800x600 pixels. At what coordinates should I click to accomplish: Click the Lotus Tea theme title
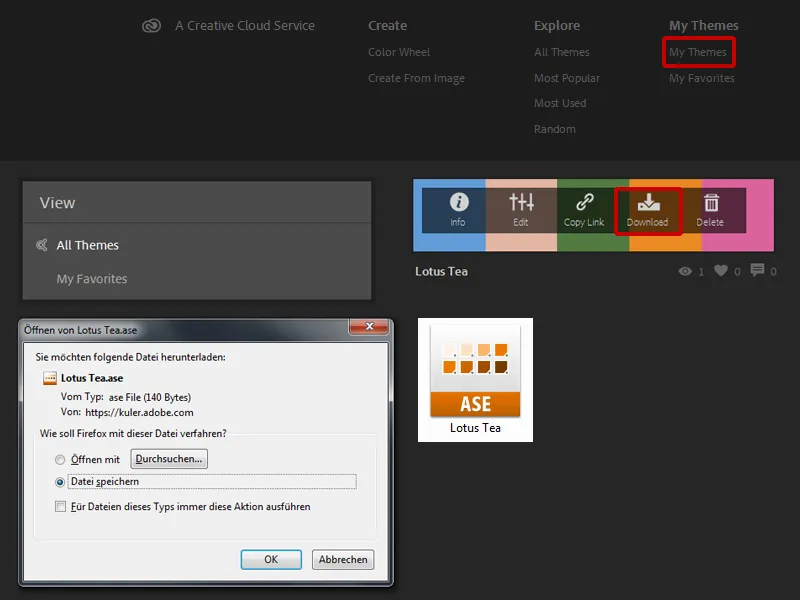pyautogui.click(x=441, y=271)
